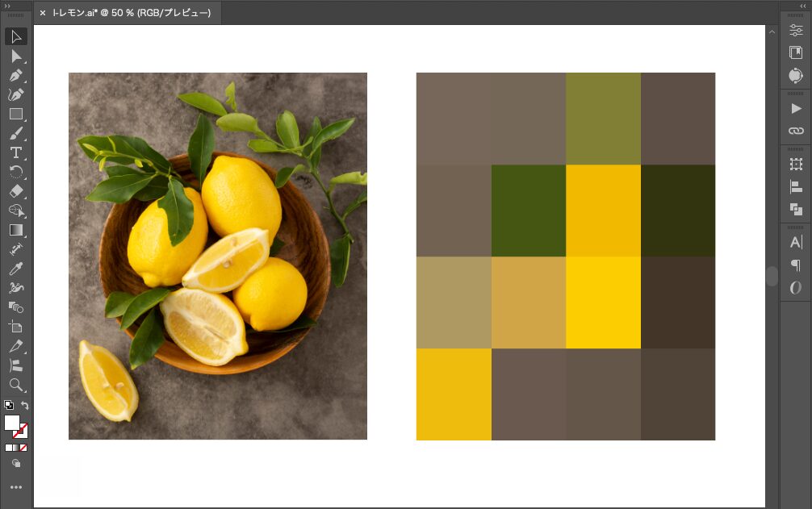Select the Direct Selection tool
The height and width of the screenshot is (509, 812).
point(16,56)
